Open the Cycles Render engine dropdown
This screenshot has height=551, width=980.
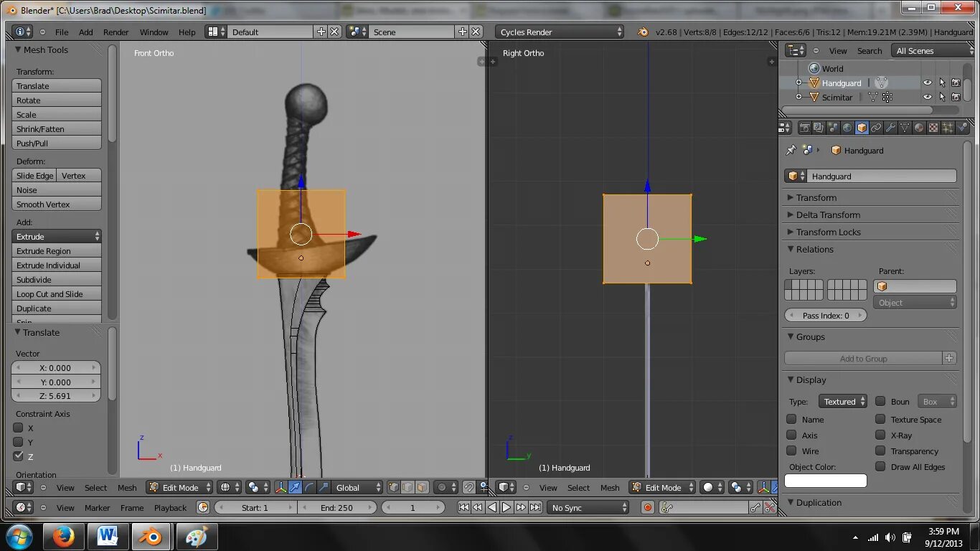[x=560, y=32]
